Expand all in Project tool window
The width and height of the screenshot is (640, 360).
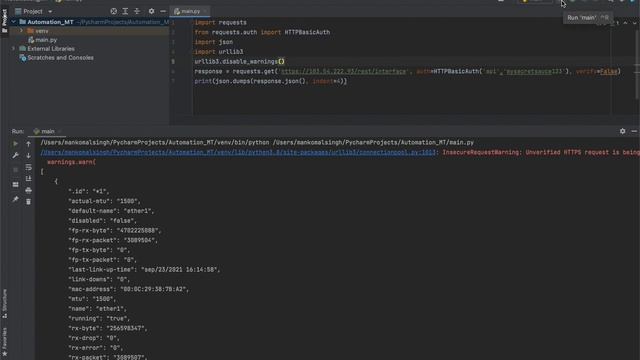[125, 11]
